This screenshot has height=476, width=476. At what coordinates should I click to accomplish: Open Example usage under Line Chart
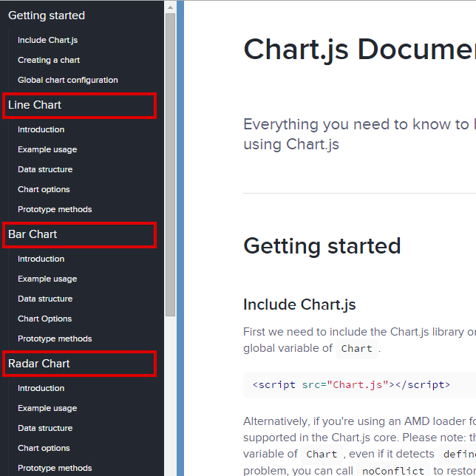click(47, 149)
